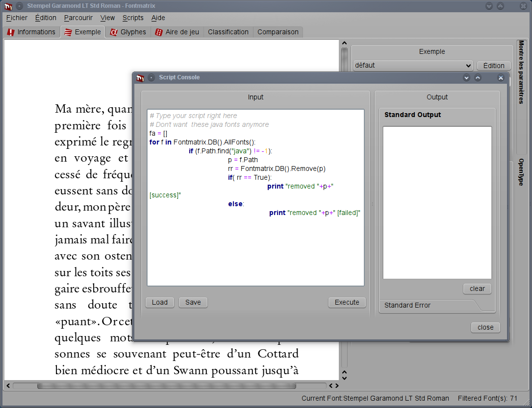Close the Script Console window via its X icon
532x408 pixels.
coord(501,78)
